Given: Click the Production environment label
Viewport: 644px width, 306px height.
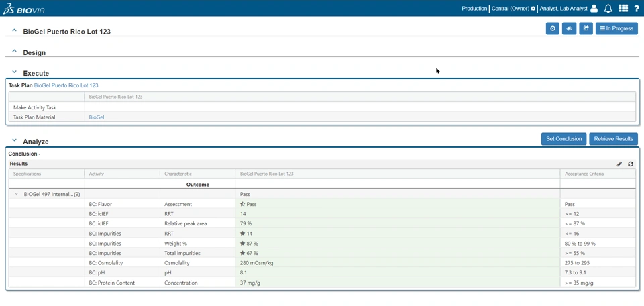Looking at the screenshot, I should point(474,9).
